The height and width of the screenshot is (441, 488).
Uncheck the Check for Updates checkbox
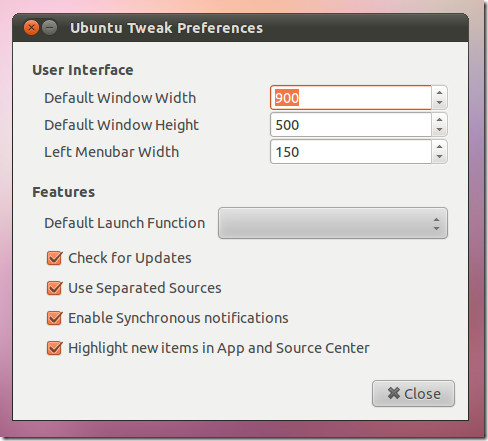click(54, 258)
